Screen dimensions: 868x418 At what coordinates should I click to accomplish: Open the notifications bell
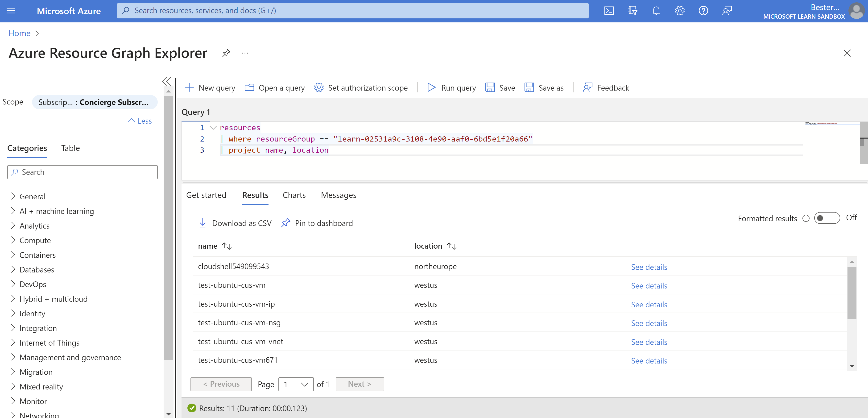click(656, 11)
